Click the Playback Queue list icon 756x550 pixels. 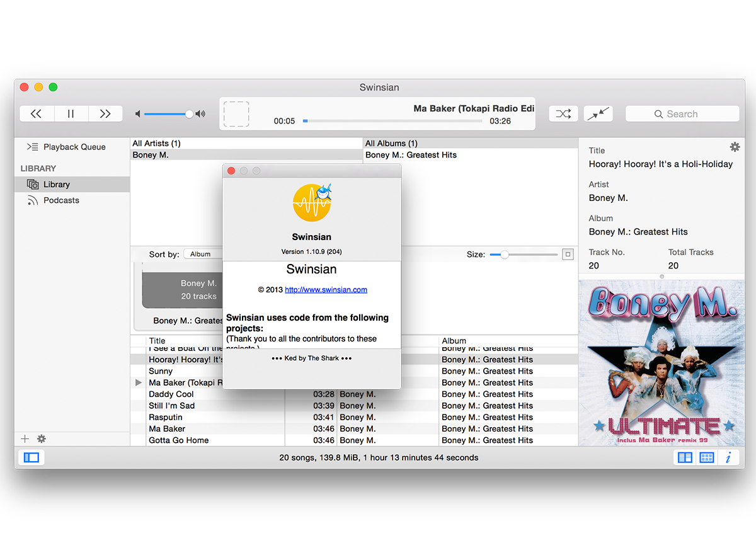point(33,147)
